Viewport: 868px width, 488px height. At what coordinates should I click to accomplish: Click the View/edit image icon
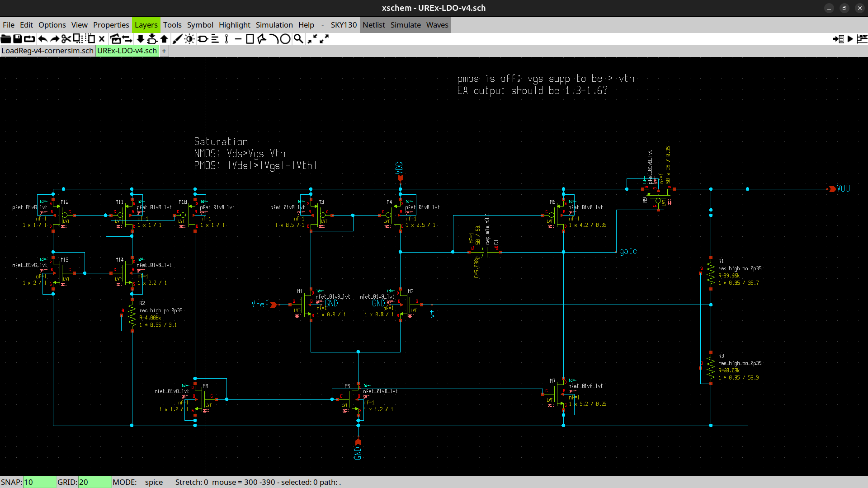coord(115,39)
